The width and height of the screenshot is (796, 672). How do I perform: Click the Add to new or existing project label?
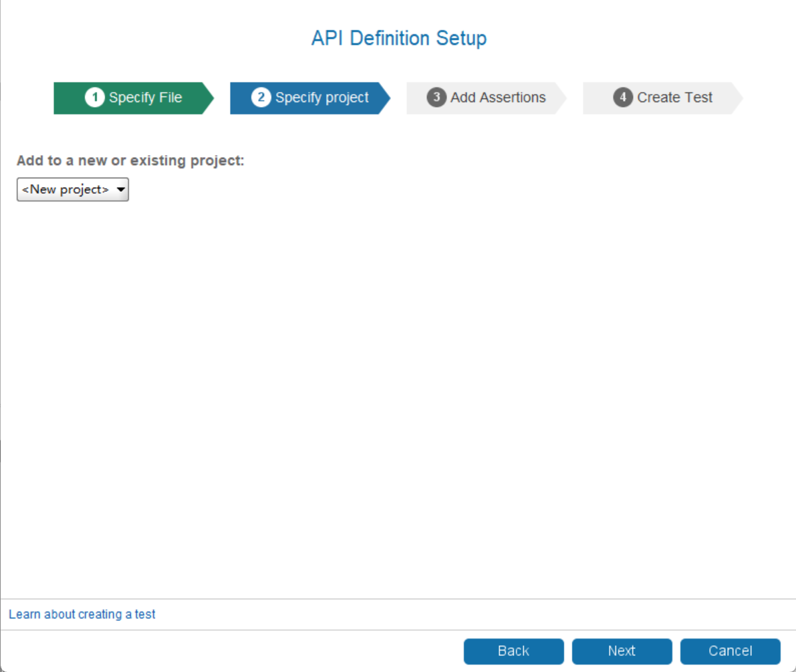point(130,161)
